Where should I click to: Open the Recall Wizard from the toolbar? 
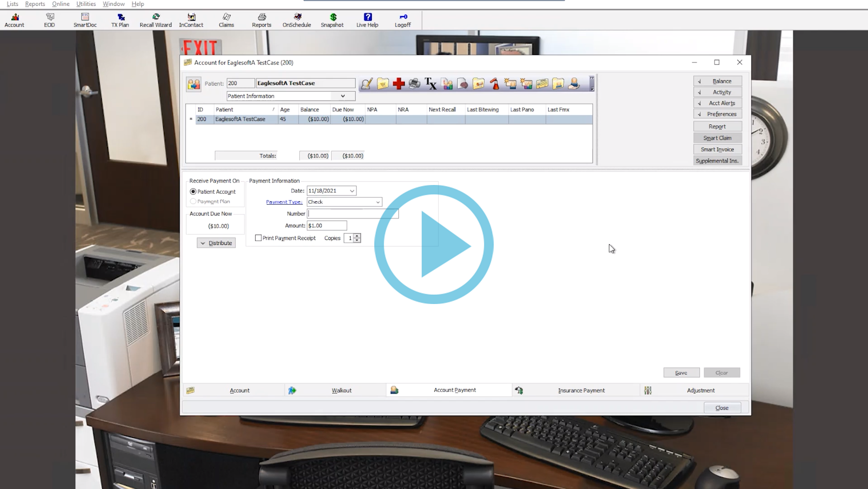(155, 20)
